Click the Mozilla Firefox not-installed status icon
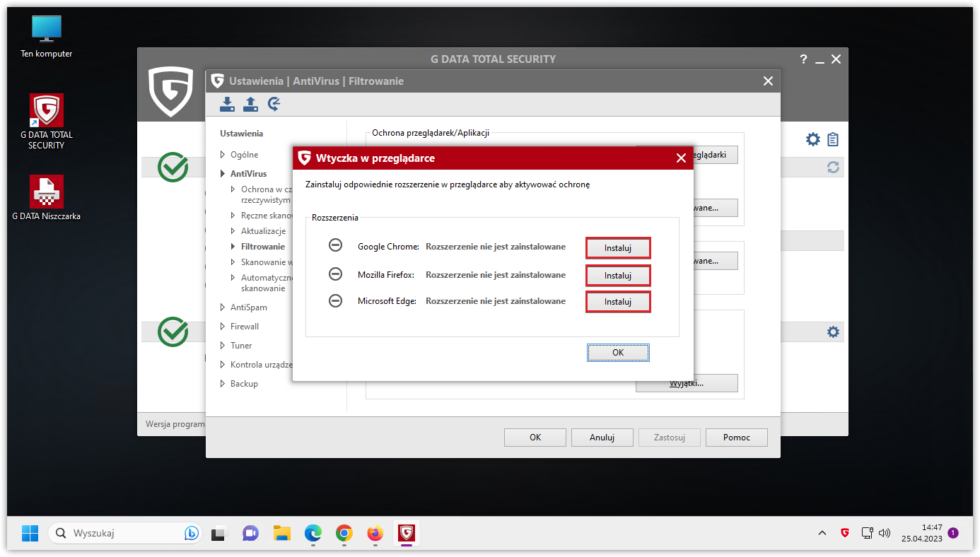 point(336,274)
